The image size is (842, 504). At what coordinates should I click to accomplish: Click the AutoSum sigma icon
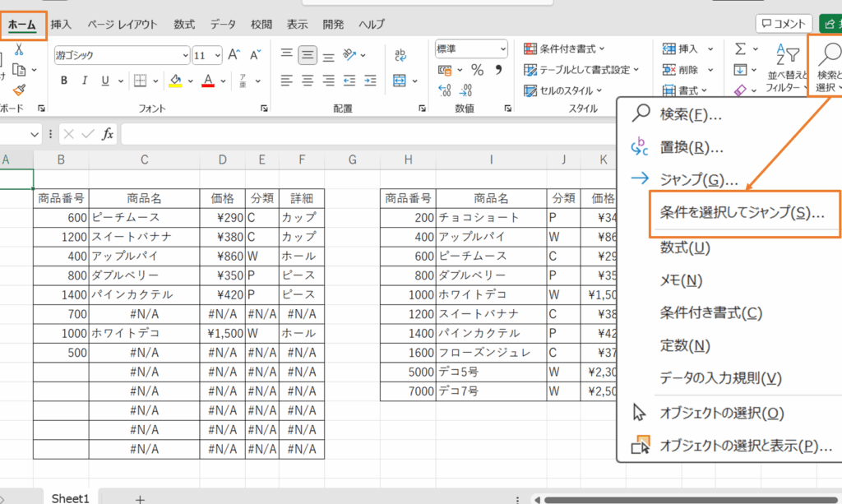tap(740, 49)
